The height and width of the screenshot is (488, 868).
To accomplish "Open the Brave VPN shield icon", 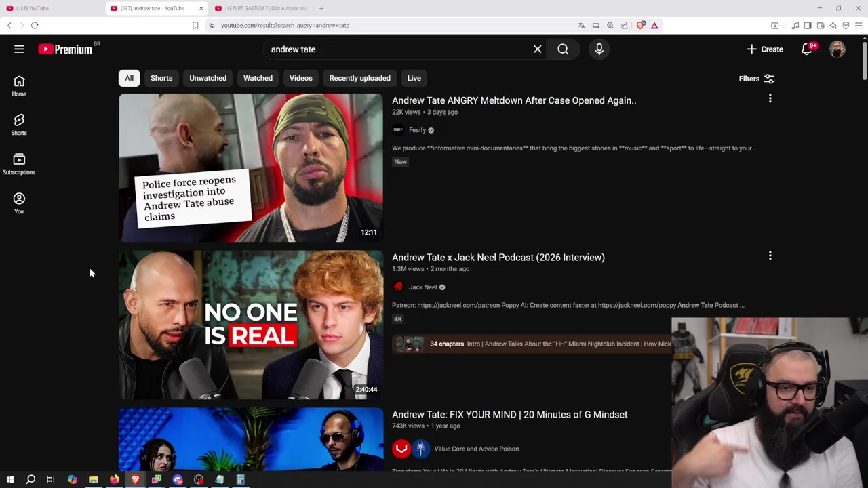I will tap(846, 26).
